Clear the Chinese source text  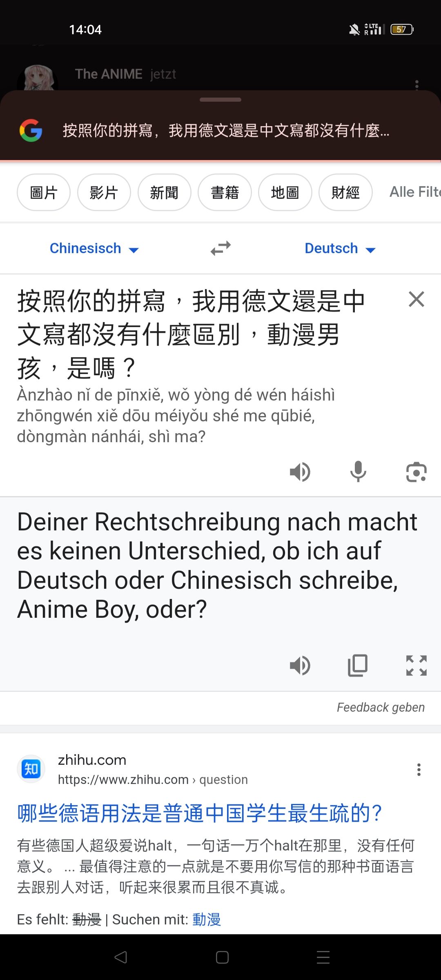[x=416, y=299]
